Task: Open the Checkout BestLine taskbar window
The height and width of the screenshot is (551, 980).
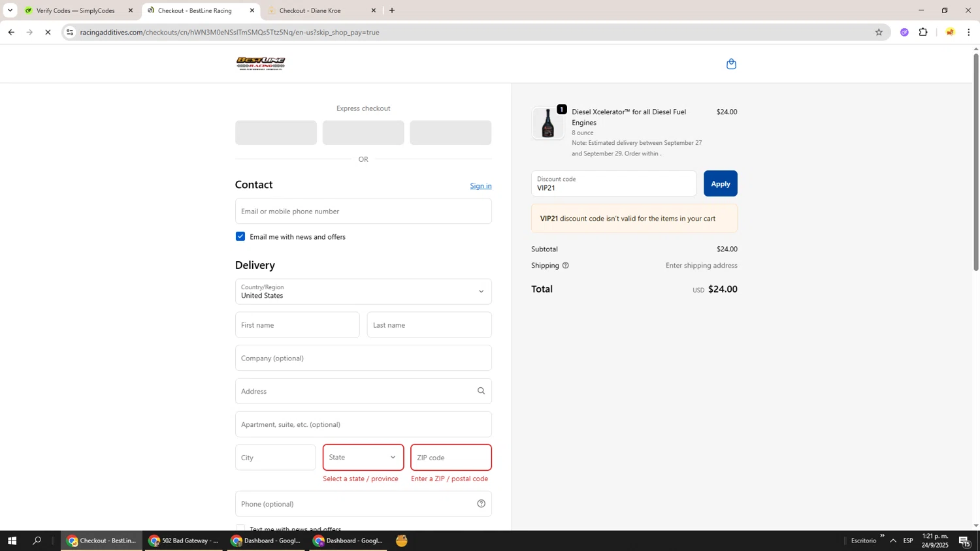Action: pos(102,541)
